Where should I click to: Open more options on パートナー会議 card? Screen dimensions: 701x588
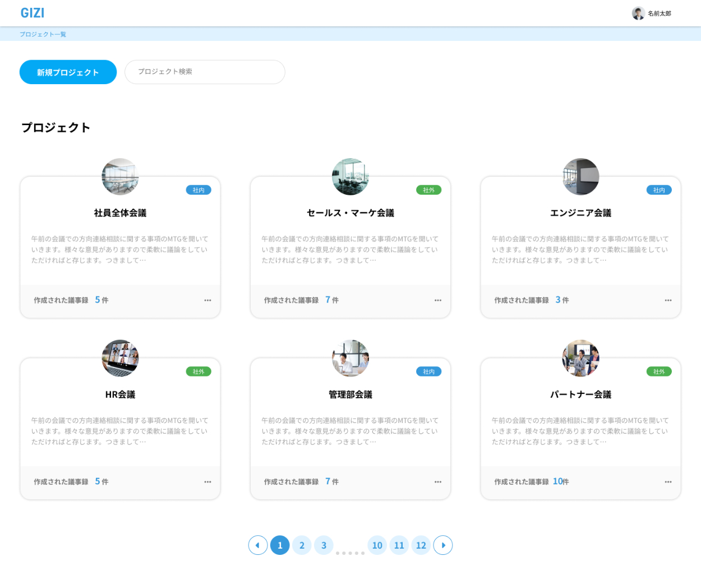coord(668,482)
